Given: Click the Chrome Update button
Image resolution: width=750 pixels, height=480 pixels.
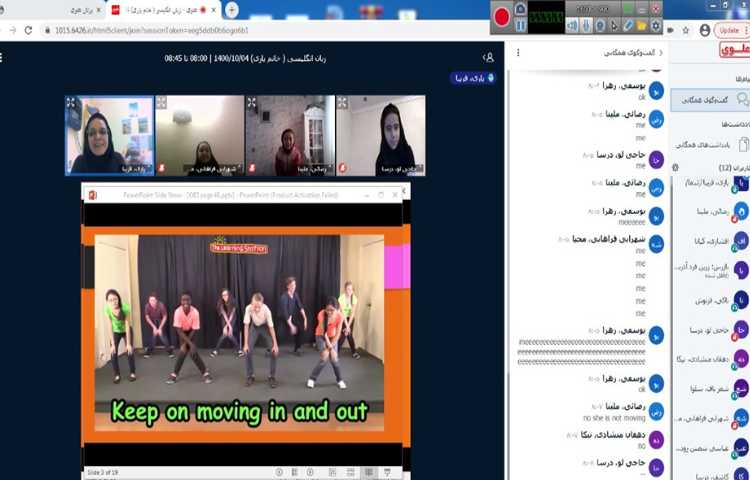Looking at the screenshot, I should click(x=729, y=30).
